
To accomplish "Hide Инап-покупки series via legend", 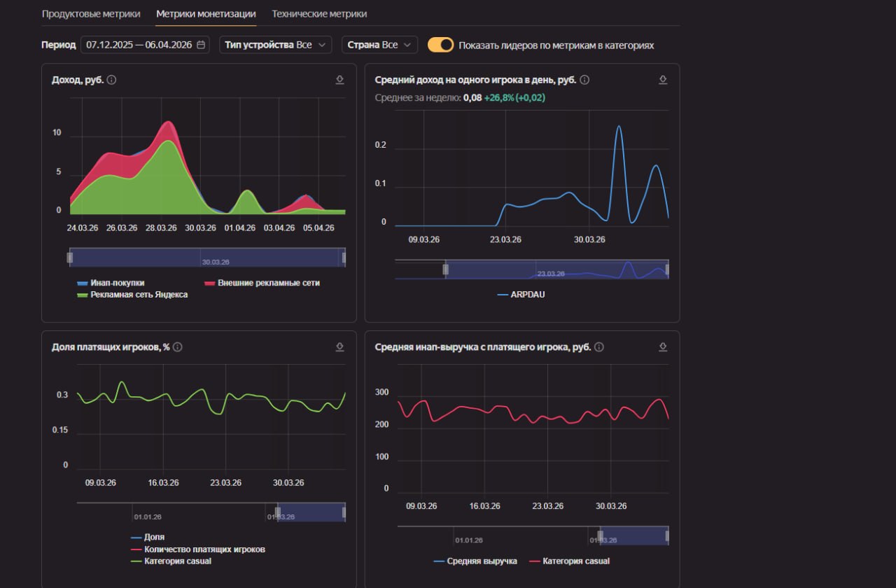I will pyautogui.click(x=111, y=283).
